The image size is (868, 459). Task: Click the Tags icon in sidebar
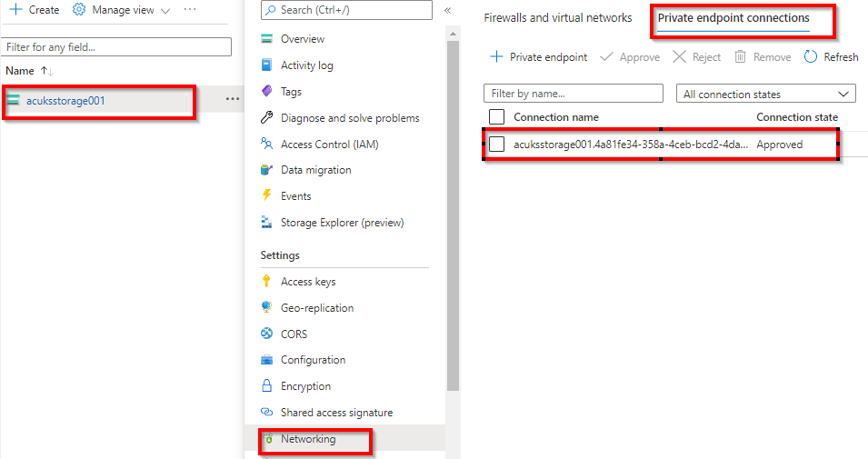266,92
